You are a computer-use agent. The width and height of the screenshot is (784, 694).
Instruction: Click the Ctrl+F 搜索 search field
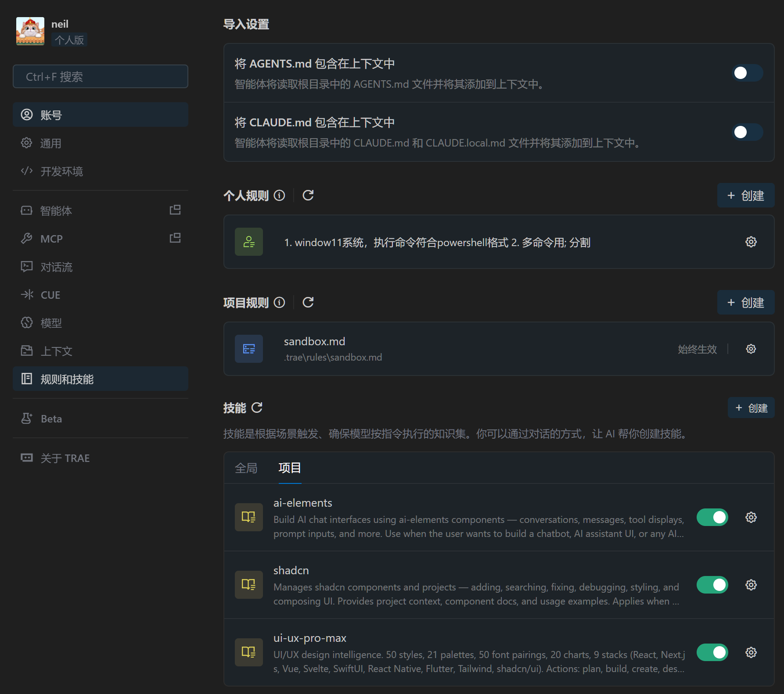(101, 77)
